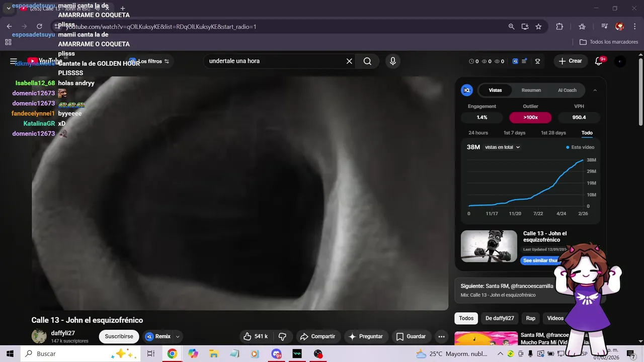Click the >100x Outlier pill
Screen dimensions: 644x362
530,118
